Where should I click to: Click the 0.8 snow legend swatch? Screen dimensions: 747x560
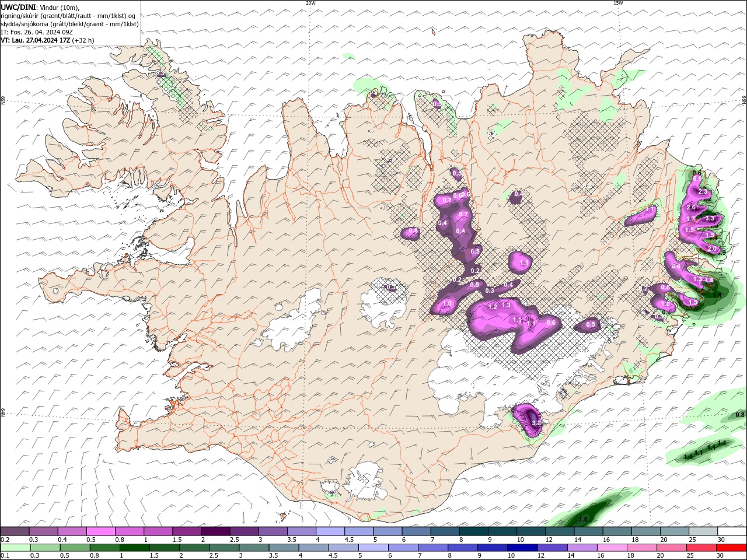130,531
